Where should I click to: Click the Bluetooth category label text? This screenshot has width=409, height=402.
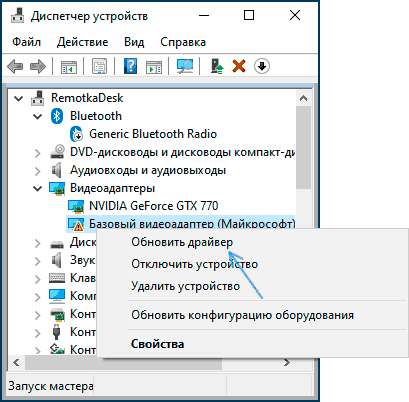click(x=96, y=116)
